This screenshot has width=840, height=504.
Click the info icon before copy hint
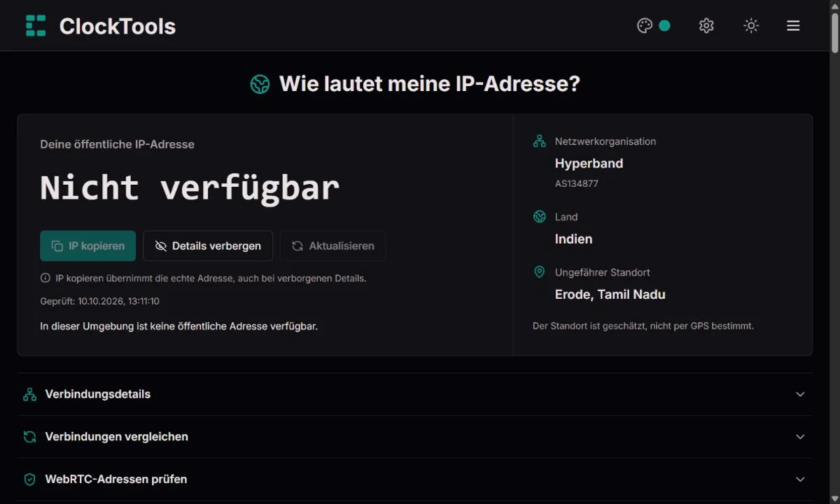pos(45,278)
